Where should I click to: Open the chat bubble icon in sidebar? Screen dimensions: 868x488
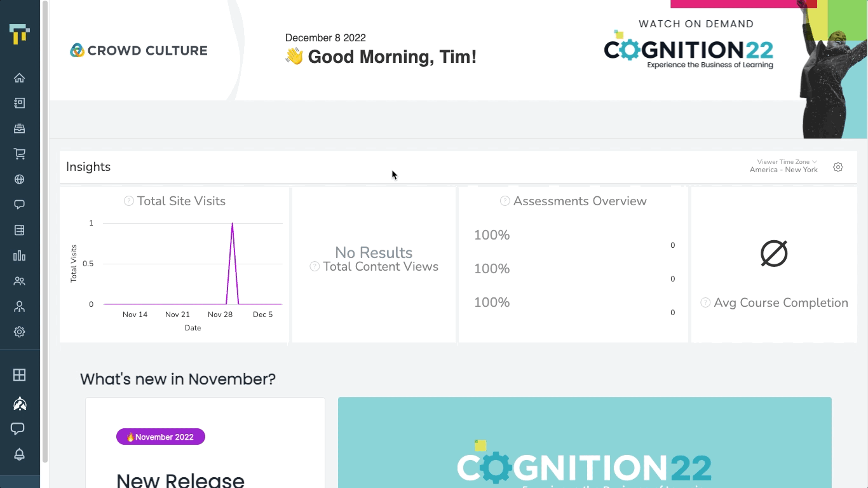tap(19, 205)
